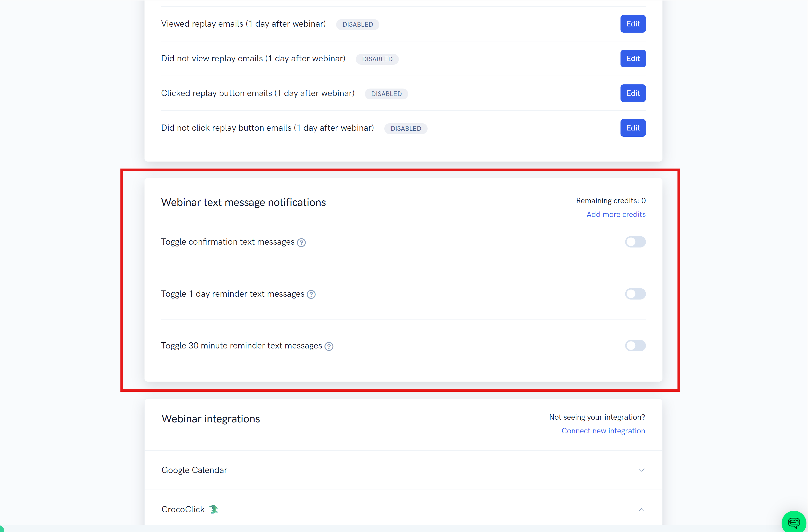Edit Did not click replay button emails
This screenshot has width=808, height=532.
[633, 128]
